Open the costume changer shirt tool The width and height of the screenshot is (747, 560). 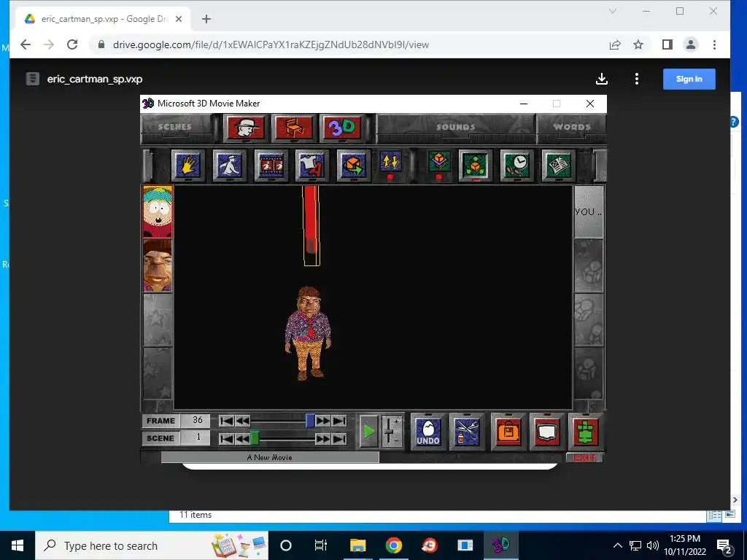311,166
